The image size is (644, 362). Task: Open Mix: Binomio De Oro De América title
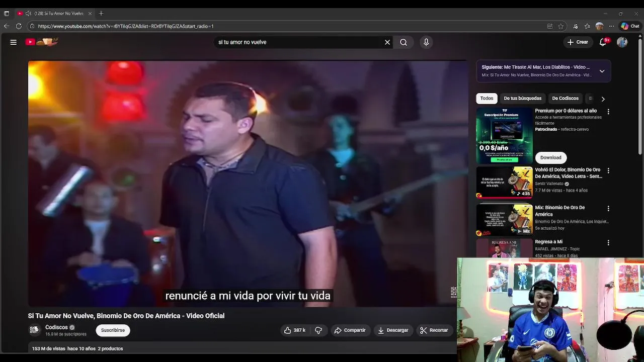click(x=559, y=211)
